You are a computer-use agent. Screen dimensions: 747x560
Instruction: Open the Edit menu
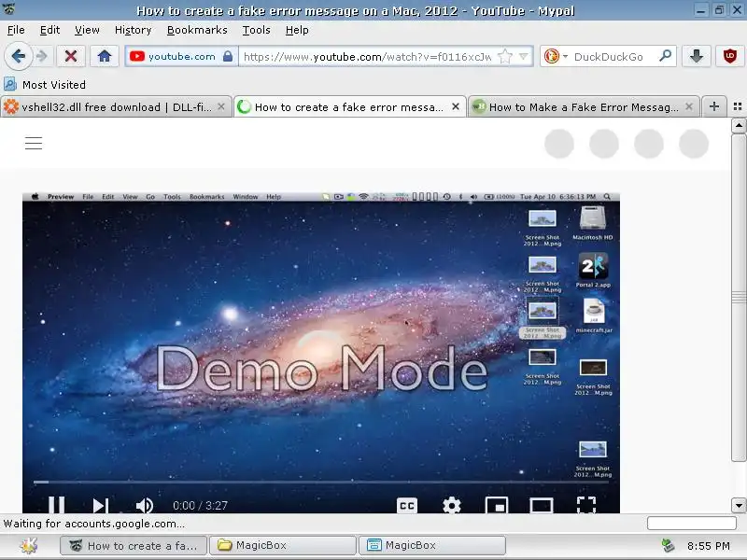(49, 30)
